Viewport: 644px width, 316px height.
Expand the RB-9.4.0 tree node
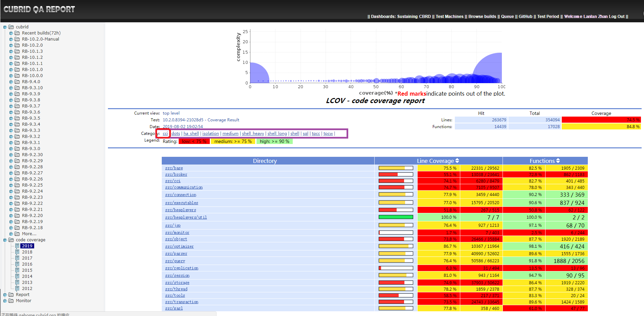tap(11, 82)
